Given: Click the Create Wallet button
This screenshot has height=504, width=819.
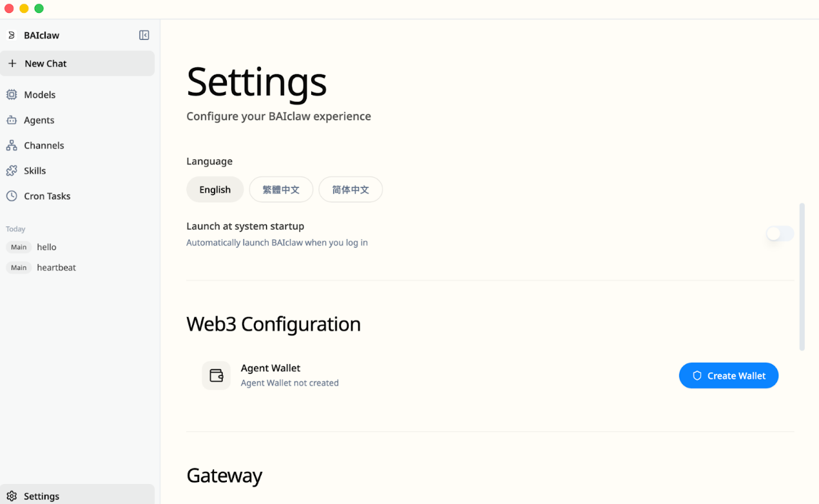Looking at the screenshot, I should coord(728,376).
